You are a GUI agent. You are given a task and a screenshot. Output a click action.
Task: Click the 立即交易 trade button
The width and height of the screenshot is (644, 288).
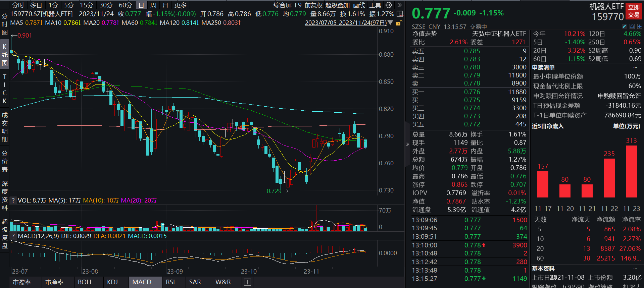[x=634, y=11]
